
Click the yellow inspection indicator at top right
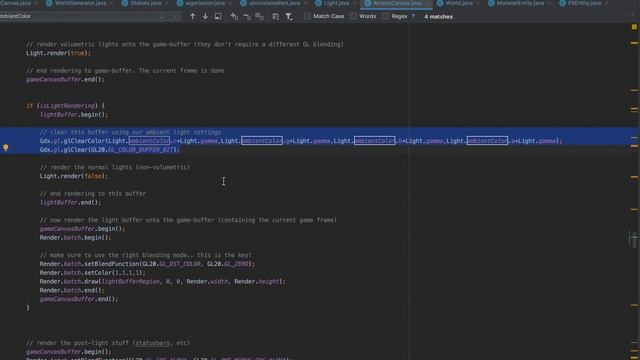pyautogui.click(x=634, y=27)
